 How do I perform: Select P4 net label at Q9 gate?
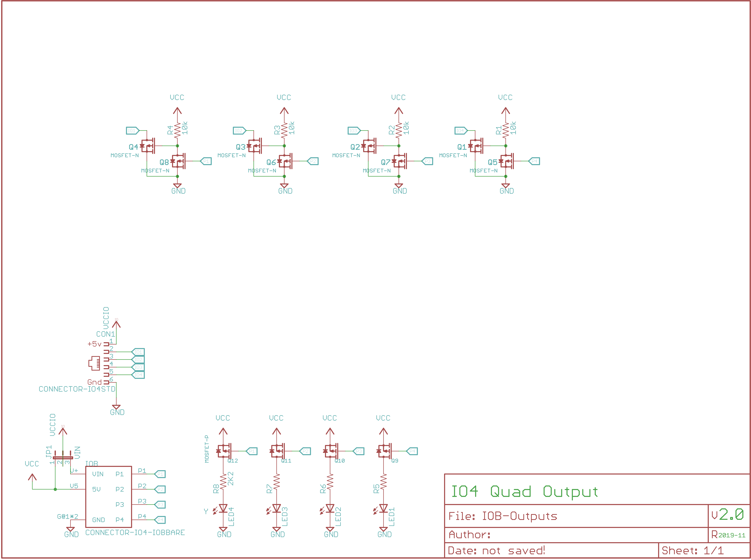point(412,451)
